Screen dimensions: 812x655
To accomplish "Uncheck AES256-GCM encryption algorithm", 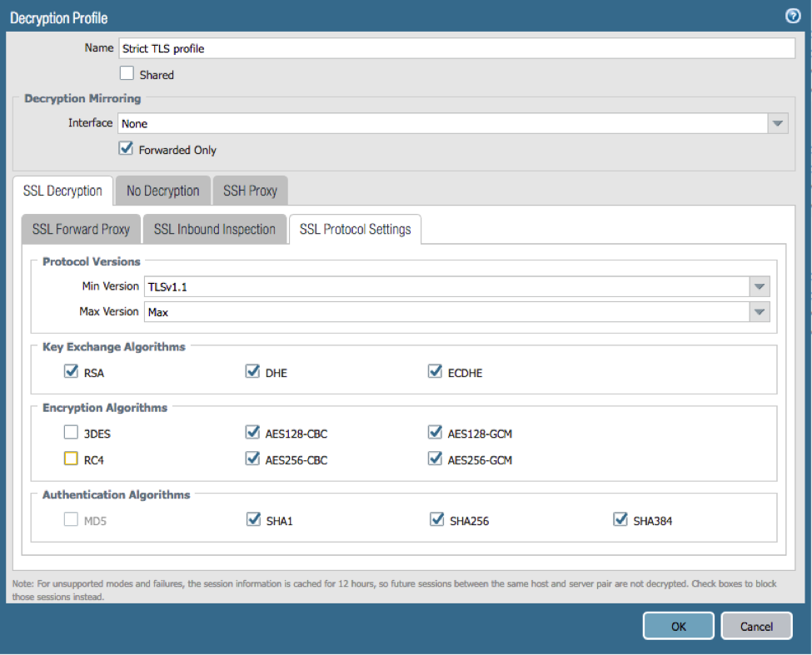I will (x=435, y=459).
